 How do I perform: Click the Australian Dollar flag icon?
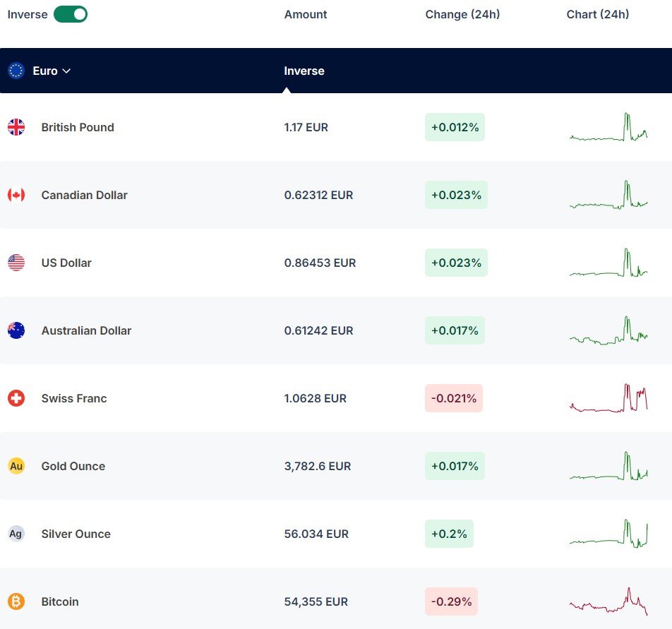(x=16, y=330)
